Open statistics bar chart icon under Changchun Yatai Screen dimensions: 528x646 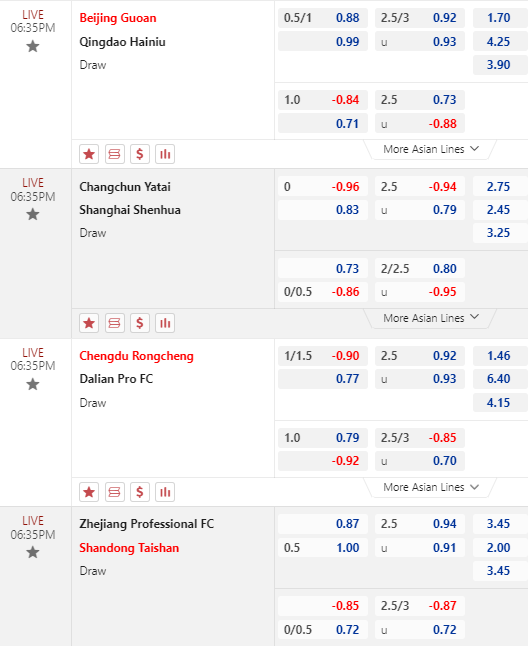pos(165,323)
